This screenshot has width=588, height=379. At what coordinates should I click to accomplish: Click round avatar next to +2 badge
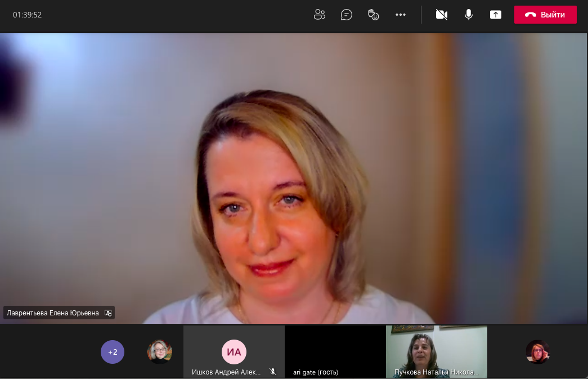[x=160, y=352]
